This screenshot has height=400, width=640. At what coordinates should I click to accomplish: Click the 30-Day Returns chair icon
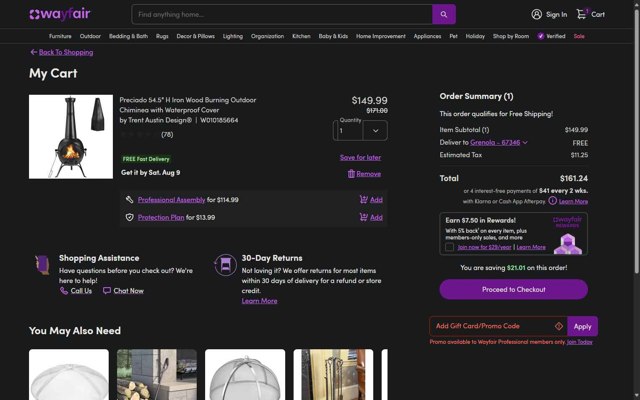(225, 265)
